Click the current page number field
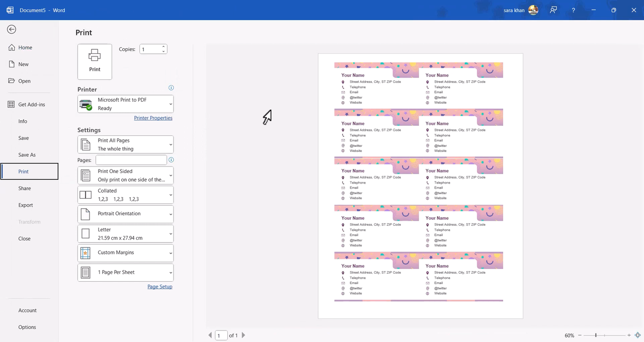The height and width of the screenshot is (342, 644). 221,335
